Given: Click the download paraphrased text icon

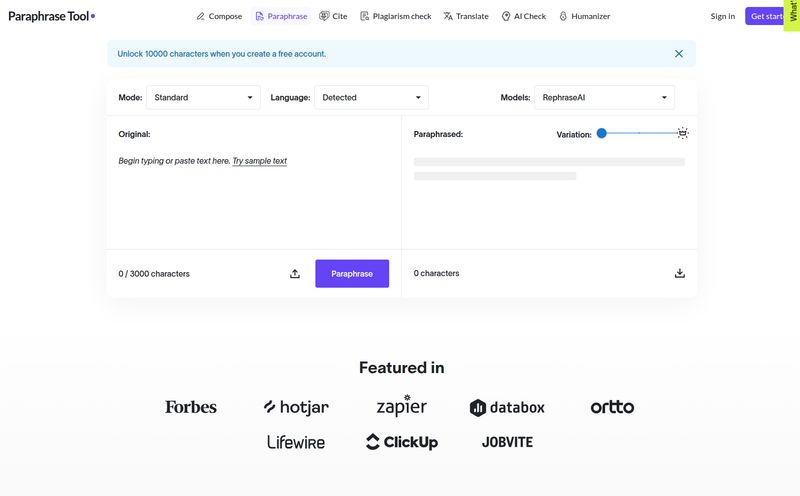Looking at the screenshot, I should [x=680, y=274].
